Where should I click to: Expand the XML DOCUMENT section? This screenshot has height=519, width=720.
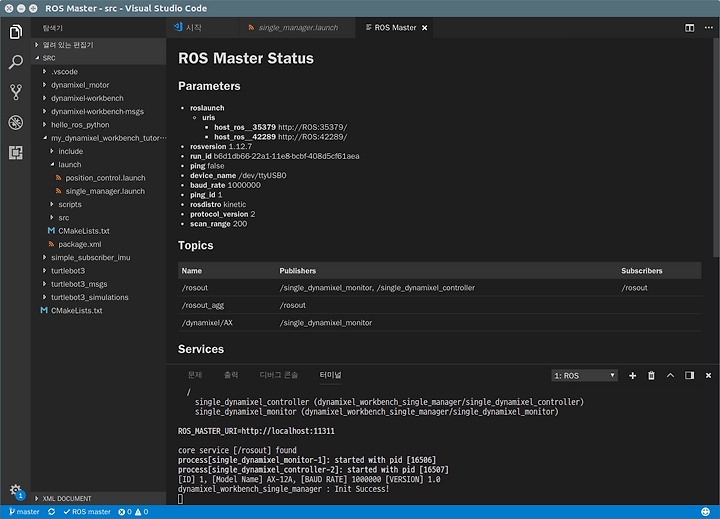(x=98, y=498)
